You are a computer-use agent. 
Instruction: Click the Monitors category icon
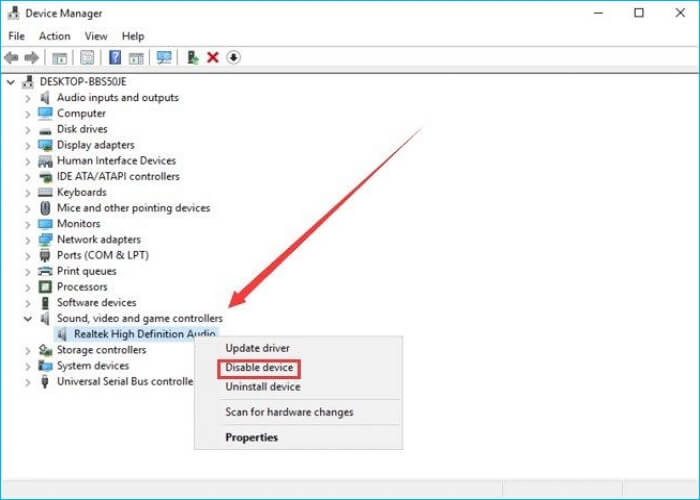tap(45, 224)
